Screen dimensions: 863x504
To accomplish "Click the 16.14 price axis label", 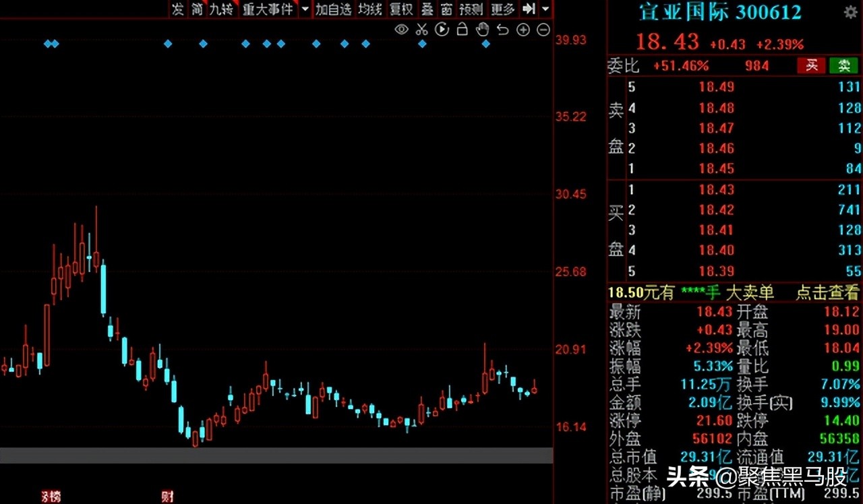I will [571, 427].
